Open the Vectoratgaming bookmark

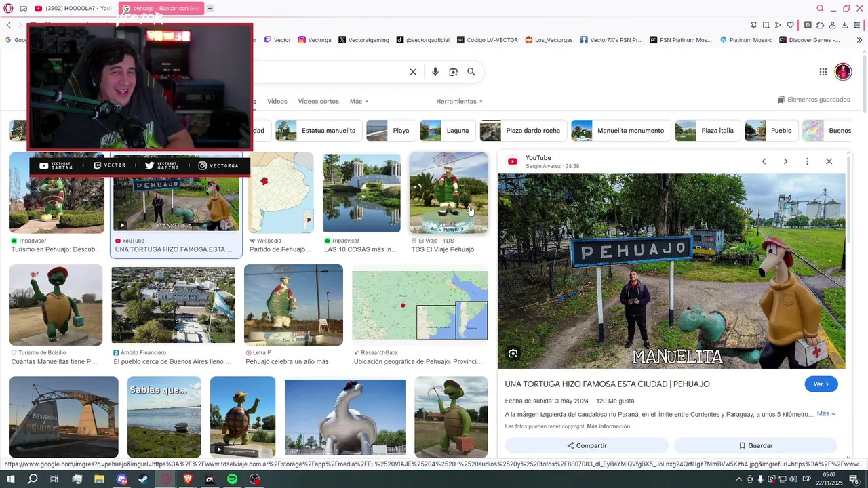[363, 40]
